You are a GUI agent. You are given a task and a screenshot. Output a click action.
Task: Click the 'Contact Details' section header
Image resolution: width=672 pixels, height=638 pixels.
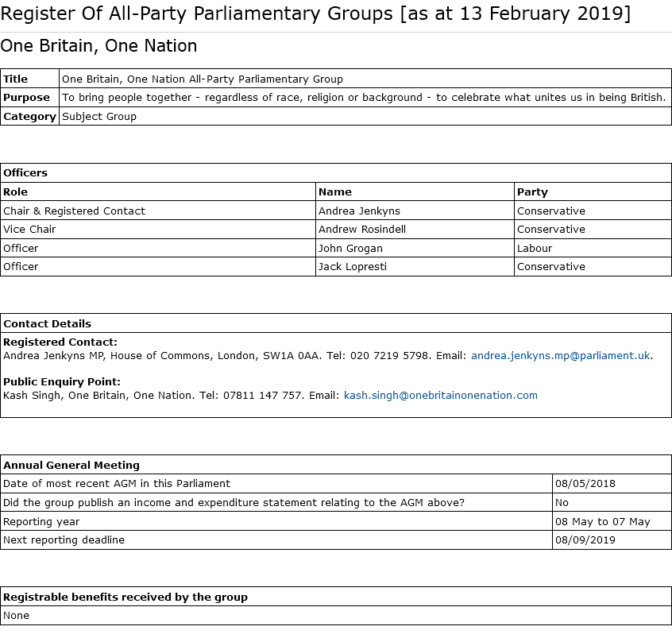[336, 323]
